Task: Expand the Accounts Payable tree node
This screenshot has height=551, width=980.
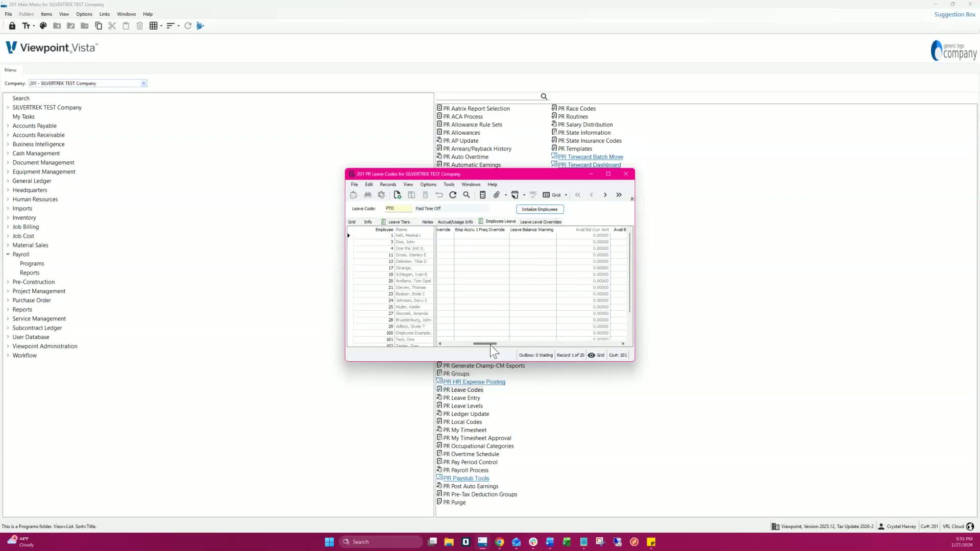Action: [8, 126]
